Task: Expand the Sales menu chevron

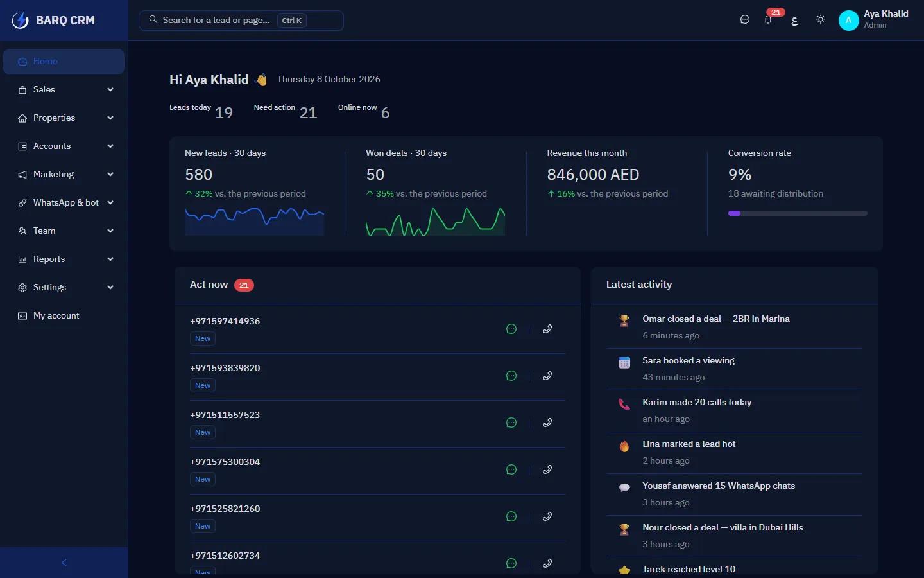Action: coord(110,90)
